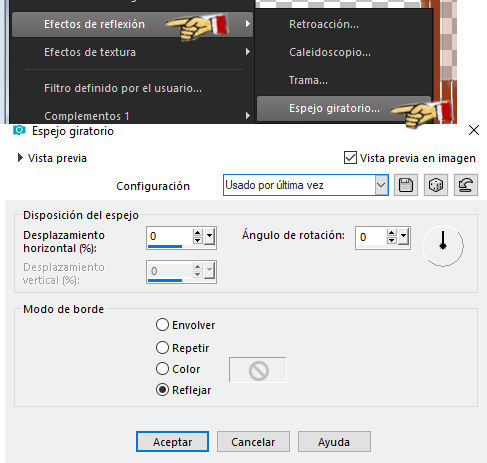The width and height of the screenshot is (487, 463).
Task: Click the disabled edge color swatch
Action: pos(258,370)
